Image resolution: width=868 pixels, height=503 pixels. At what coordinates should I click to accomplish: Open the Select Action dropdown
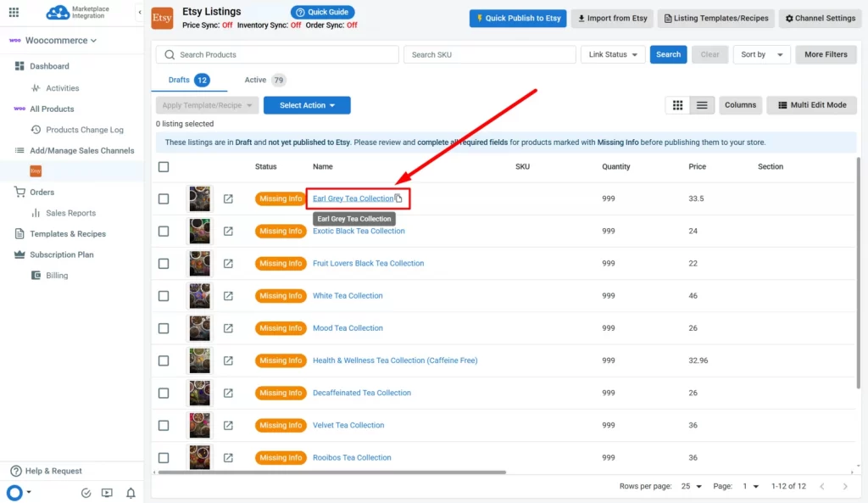coord(307,105)
